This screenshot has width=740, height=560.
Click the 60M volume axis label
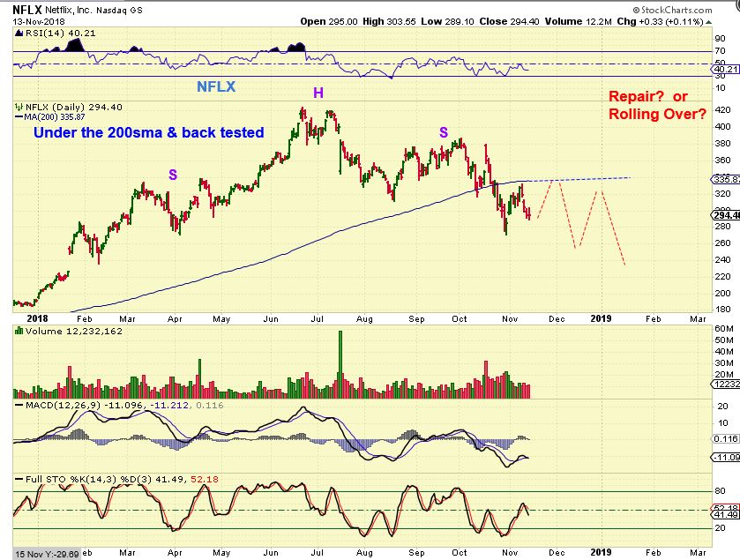pos(724,329)
